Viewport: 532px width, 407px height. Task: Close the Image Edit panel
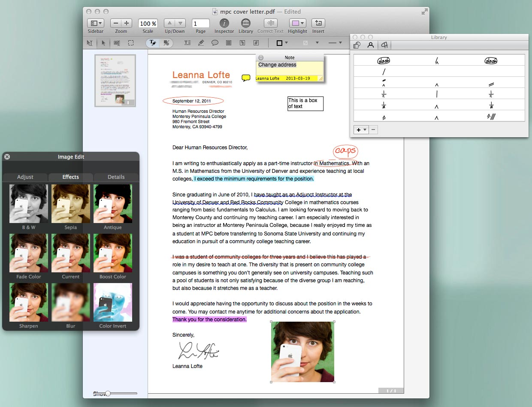[7, 157]
